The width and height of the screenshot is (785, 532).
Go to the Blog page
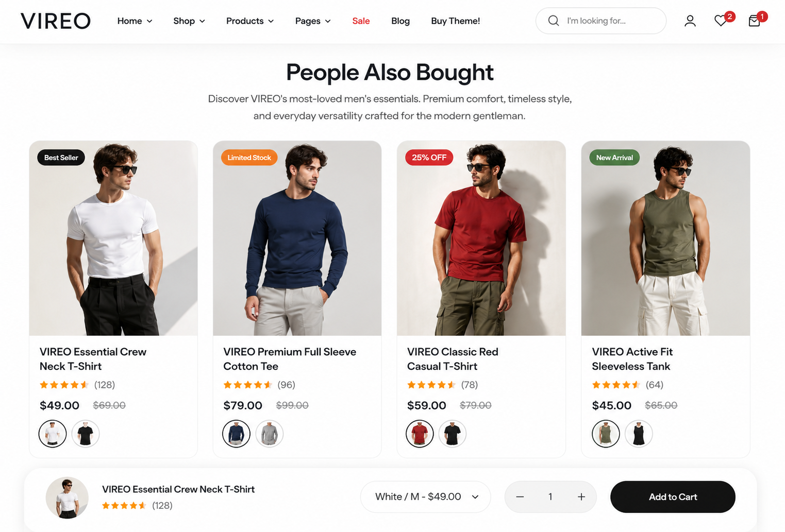pos(400,21)
